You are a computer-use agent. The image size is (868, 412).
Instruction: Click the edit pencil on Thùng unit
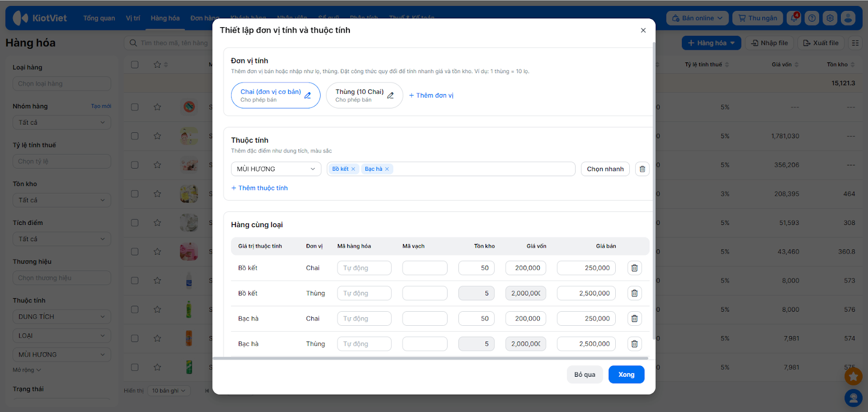pos(390,95)
